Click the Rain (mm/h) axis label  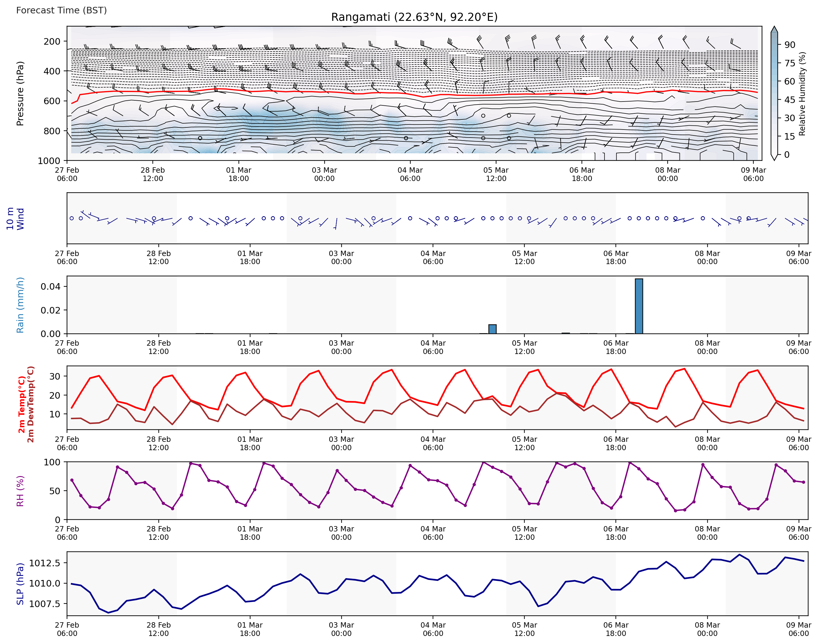(x=20, y=305)
